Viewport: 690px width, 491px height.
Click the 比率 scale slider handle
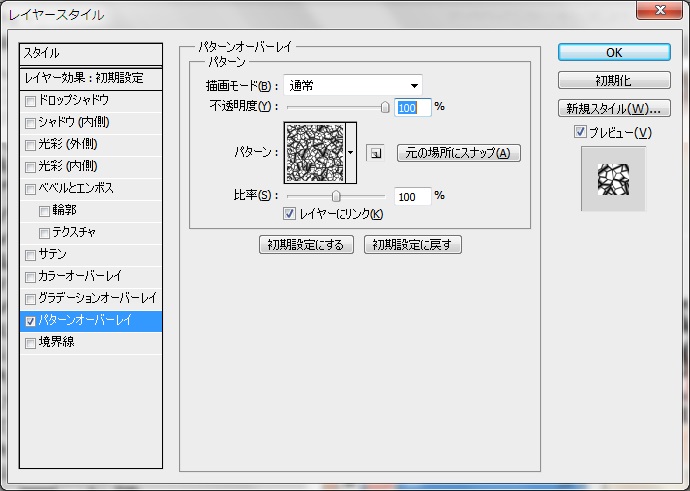click(x=336, y=196)
